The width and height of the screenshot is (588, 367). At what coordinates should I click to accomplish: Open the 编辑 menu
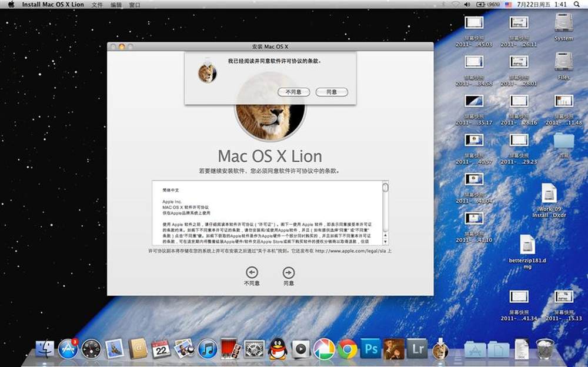click(x=116, y=5)
